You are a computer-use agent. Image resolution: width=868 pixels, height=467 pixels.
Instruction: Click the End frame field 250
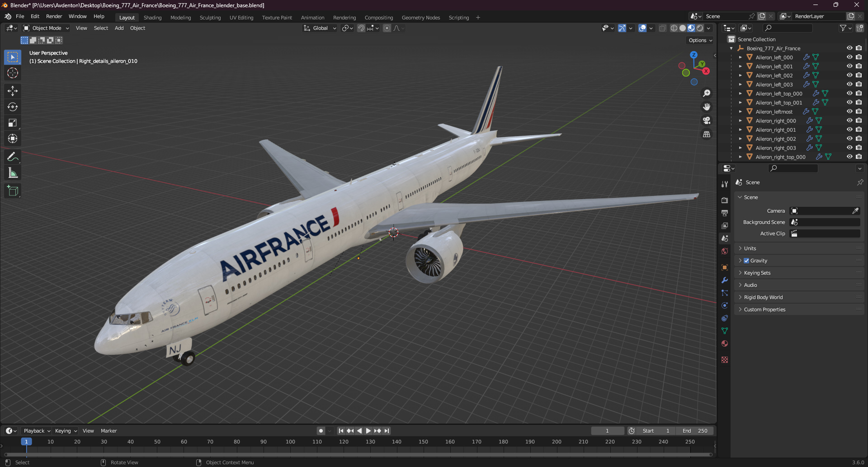tap(696, 431)
